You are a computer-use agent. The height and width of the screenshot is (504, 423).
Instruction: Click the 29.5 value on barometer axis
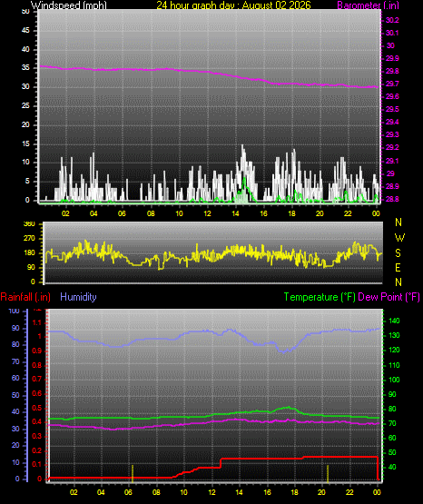tap(392, 109)
